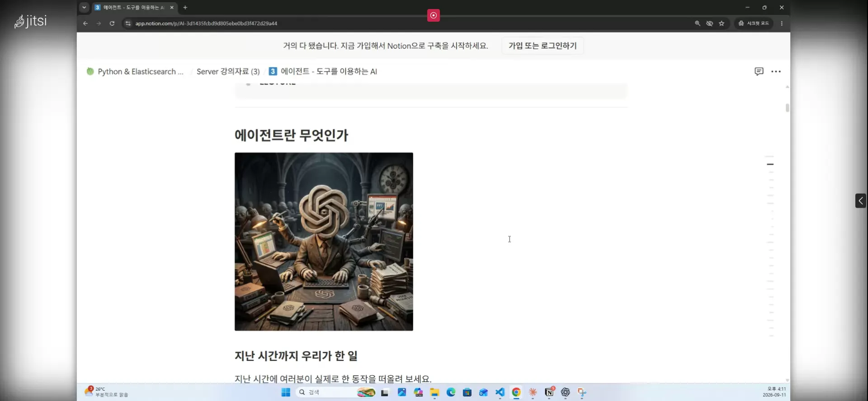Open Visual Studio Code in taskbar
Viewport: 868px width, 401px height.
[x=500, y=392]
